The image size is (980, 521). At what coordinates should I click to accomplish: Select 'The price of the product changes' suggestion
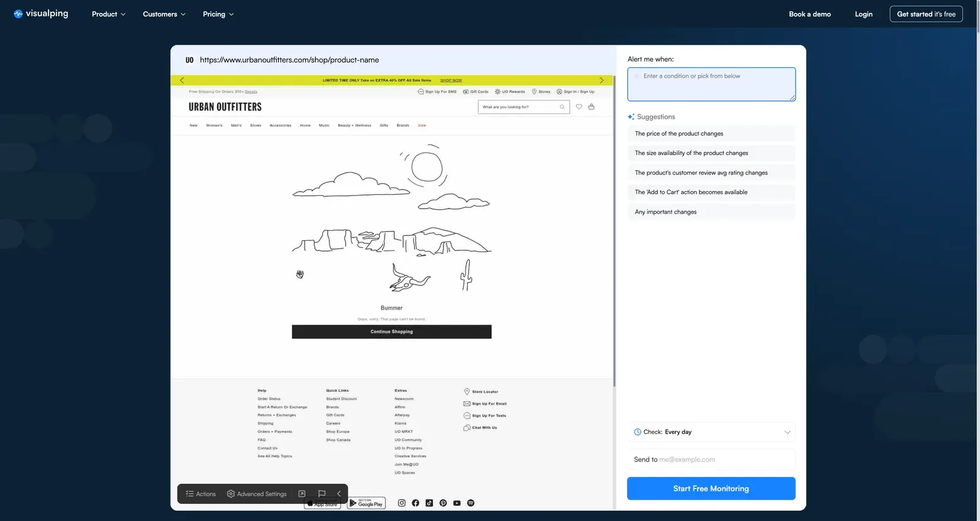[x=711, y=133]
